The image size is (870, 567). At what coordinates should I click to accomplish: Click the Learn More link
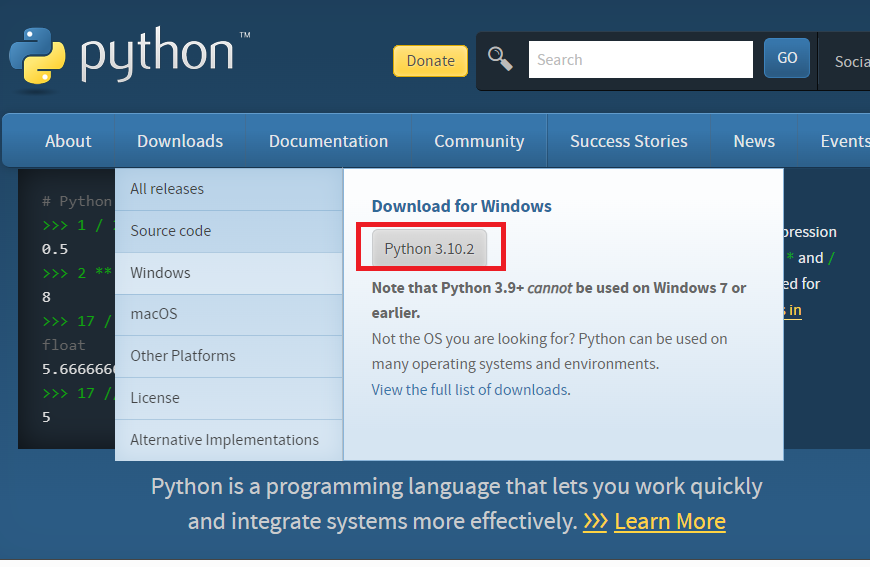coord(670,522)
